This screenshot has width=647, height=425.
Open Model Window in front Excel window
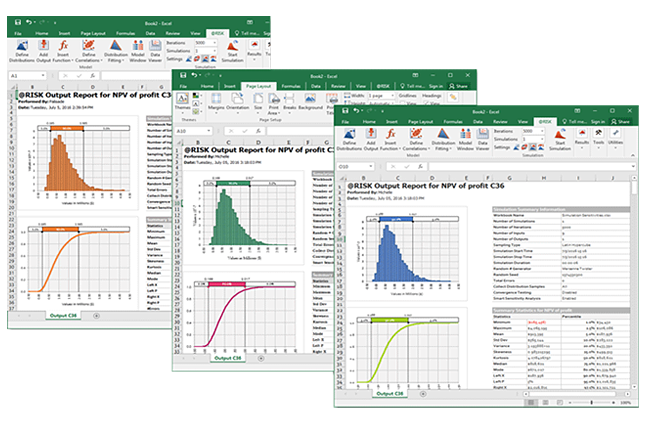click(465, 139)
